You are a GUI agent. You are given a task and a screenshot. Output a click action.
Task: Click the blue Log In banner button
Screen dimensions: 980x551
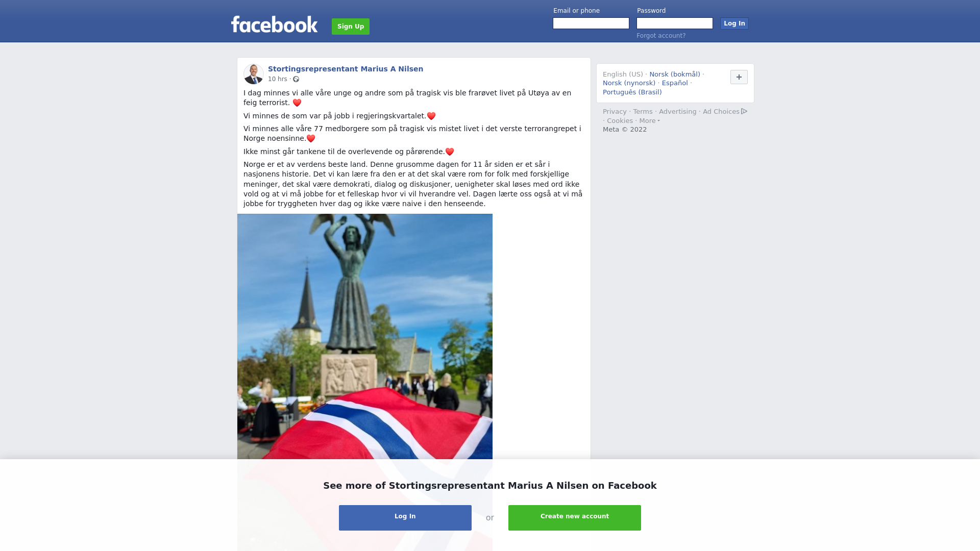tap(405, 518)
